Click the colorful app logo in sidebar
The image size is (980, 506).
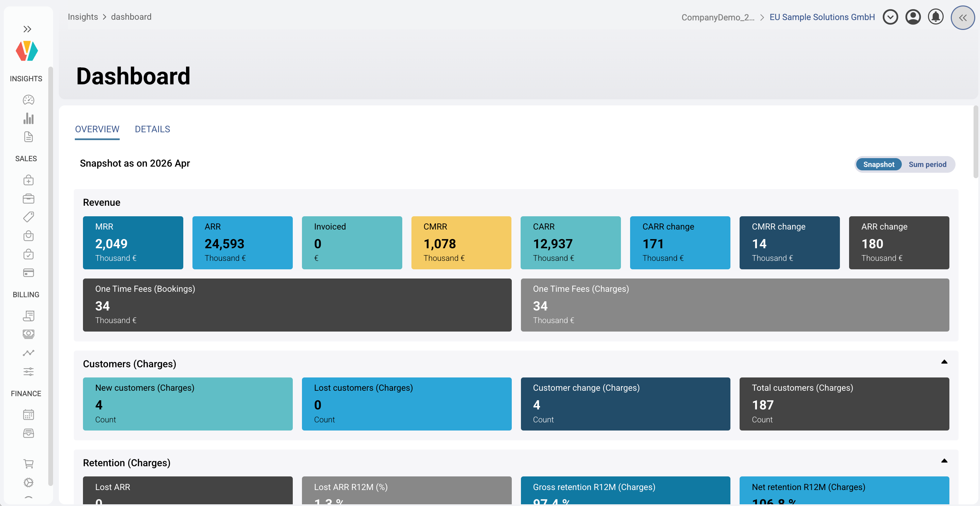(x=27, y=51)
